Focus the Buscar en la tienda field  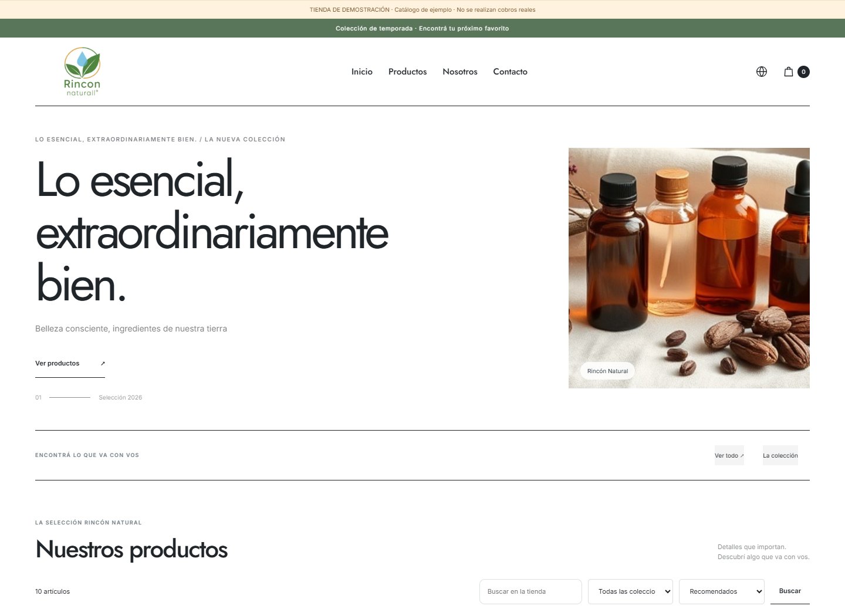click(x=530, y=591)
